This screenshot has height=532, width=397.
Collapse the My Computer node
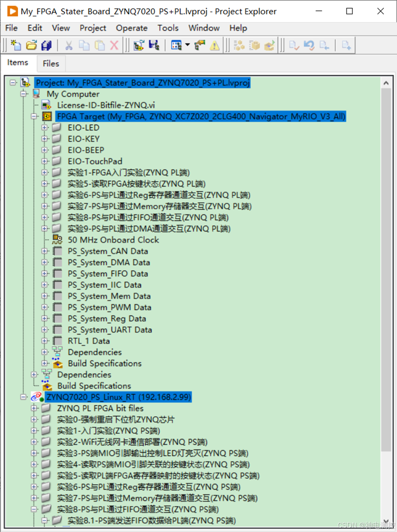(x=24, y=94)
